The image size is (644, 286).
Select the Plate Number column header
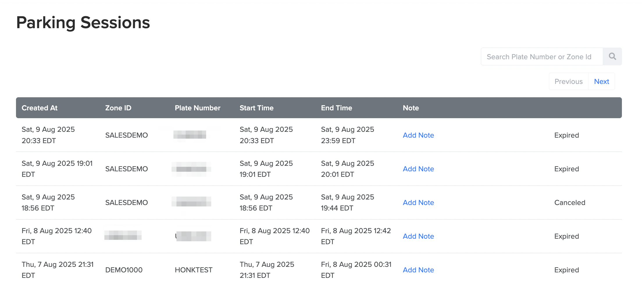197,108
